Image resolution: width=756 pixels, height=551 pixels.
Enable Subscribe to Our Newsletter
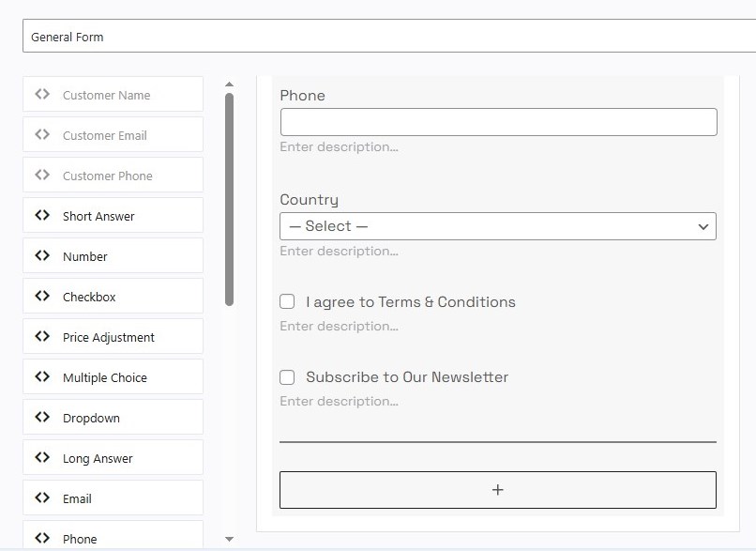pos(287,377)
